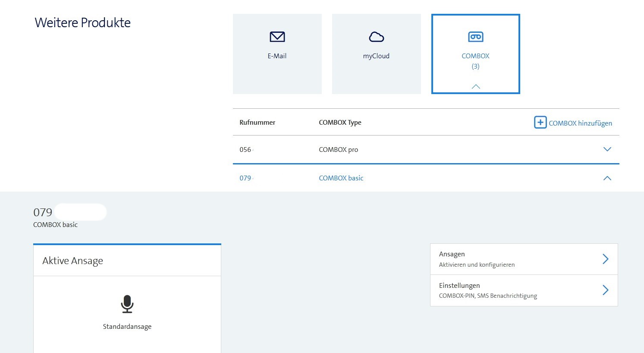Click the arrow icon next to Einstellungen
This screenshot has height=353, width=644.
point(605,290)
